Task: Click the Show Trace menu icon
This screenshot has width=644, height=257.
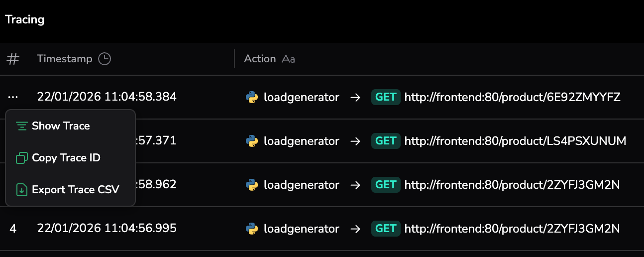Action: pyautogui.click(x=21, y=126)
